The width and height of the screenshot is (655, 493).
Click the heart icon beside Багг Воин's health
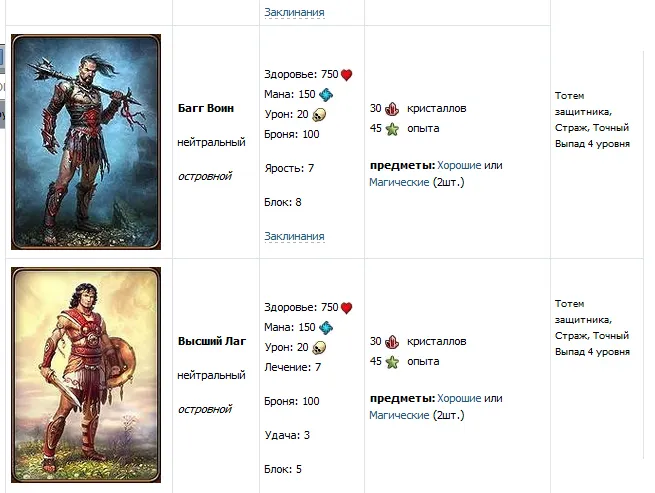[x=347, y=74]
